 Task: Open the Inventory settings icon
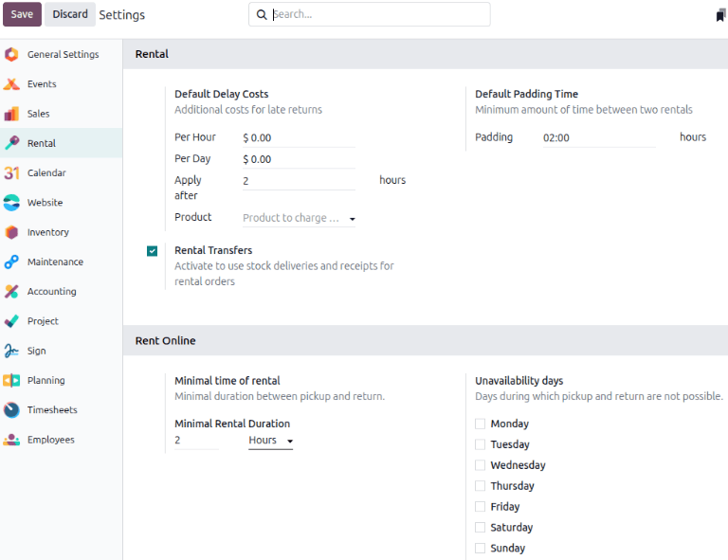[x=11, y=232]
